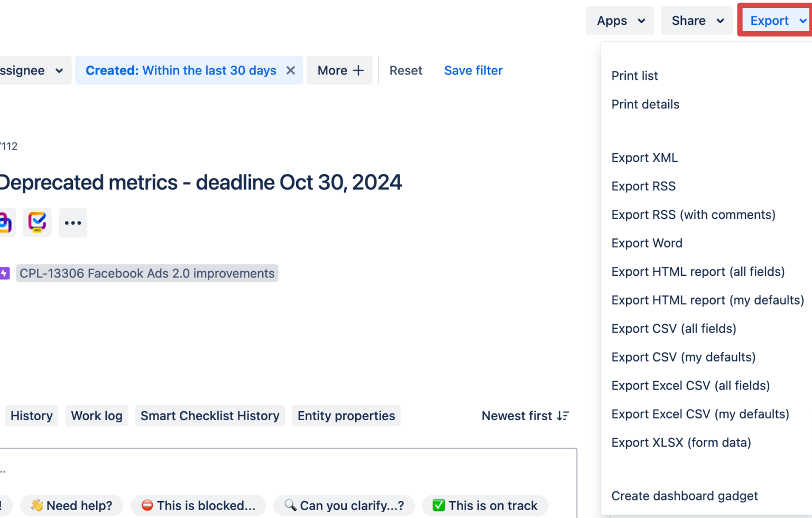The height and width of the screenshot is (518, 812).
Task: Click the Reset filters button
Action: point(405,70)
